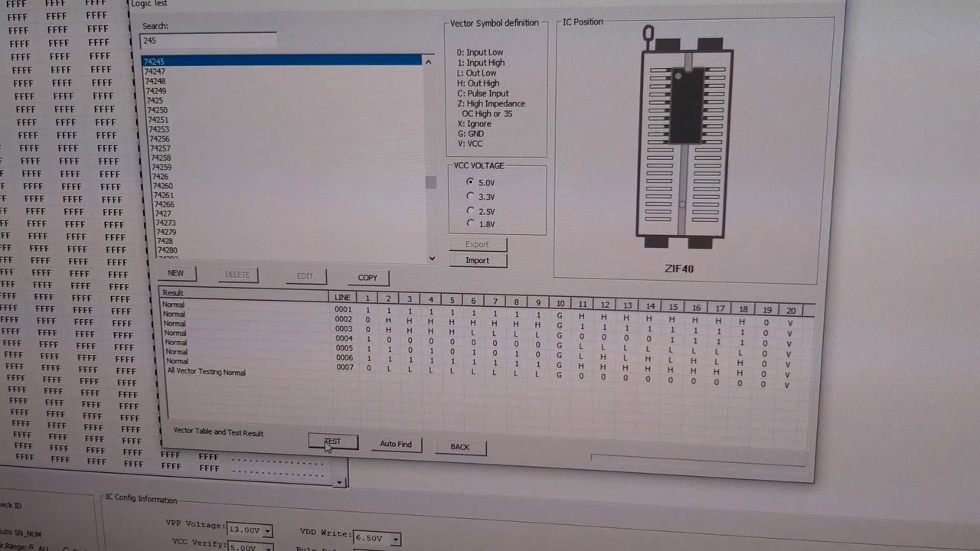Click the pin 20 column header
Viewport: 980px width, 551px height.
pos(791,310)
